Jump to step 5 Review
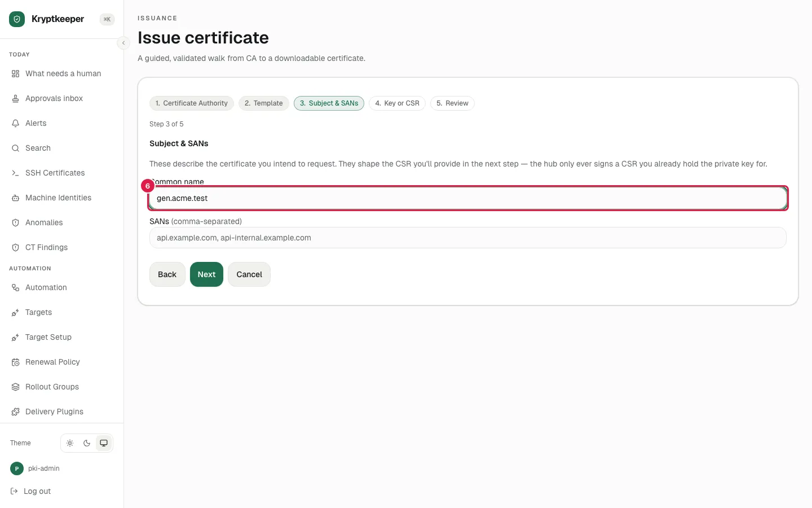 pos(452,103)
